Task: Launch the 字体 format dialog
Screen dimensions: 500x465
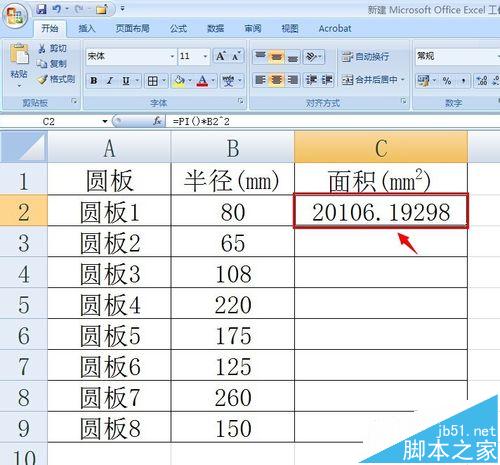Action: point(240,101)
